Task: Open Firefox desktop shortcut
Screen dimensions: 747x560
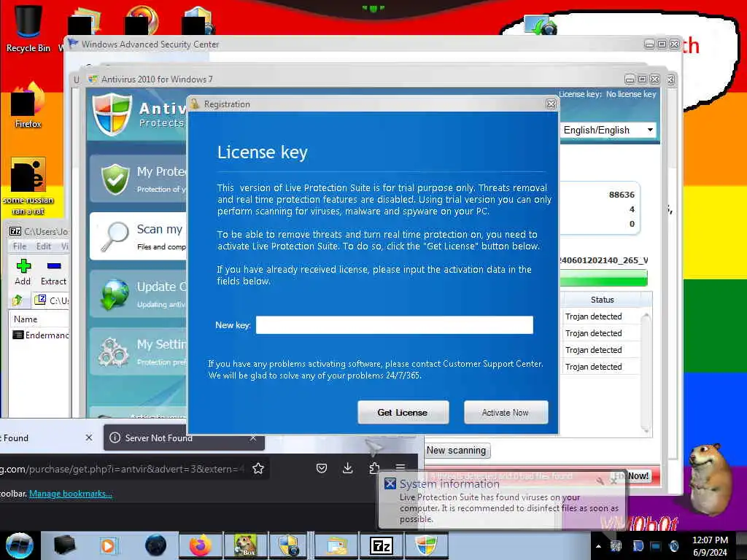Action: point(28,106)
